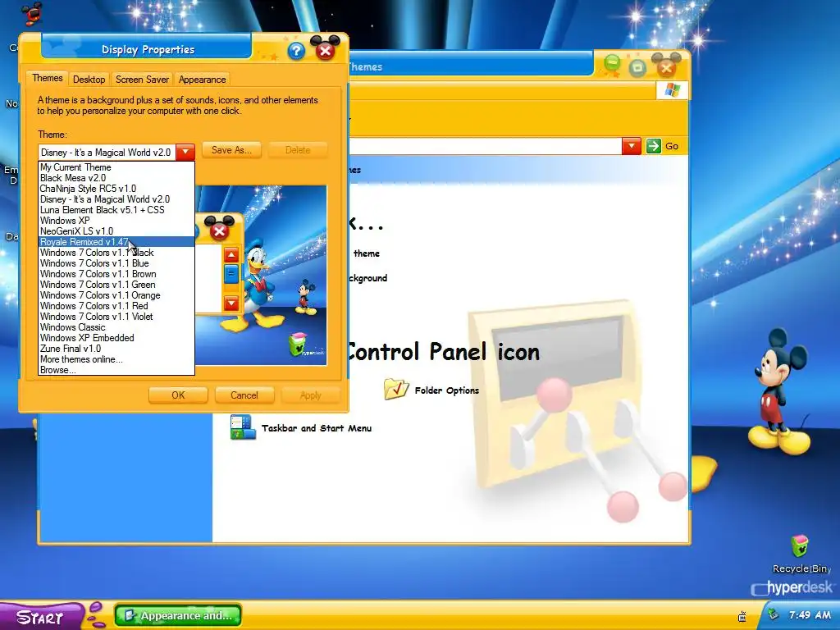Open Taskbar and Start Menu link

317,428
